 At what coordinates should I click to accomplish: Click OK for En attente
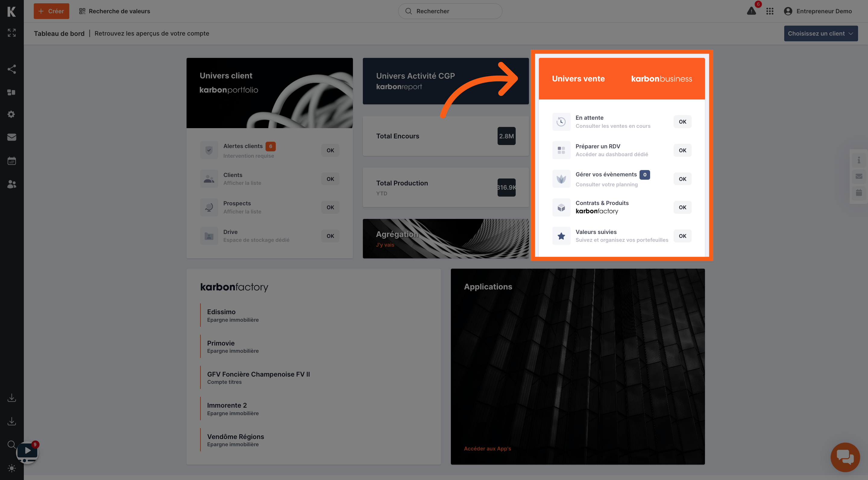click(682, 122)
